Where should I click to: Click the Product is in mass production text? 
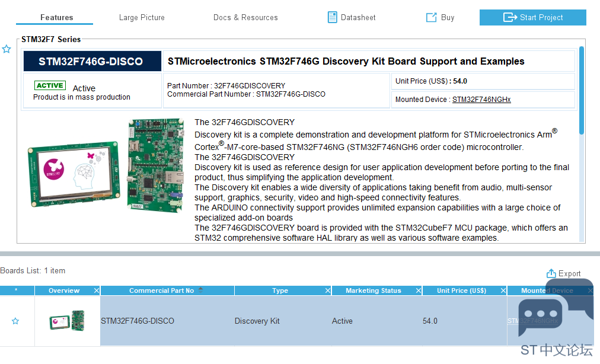pos(81,97)
